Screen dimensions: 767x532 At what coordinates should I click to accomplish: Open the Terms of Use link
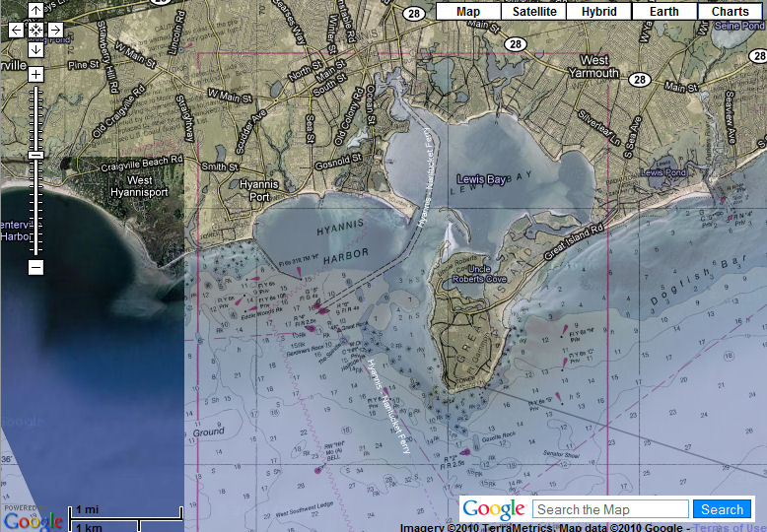pos(731,528)
